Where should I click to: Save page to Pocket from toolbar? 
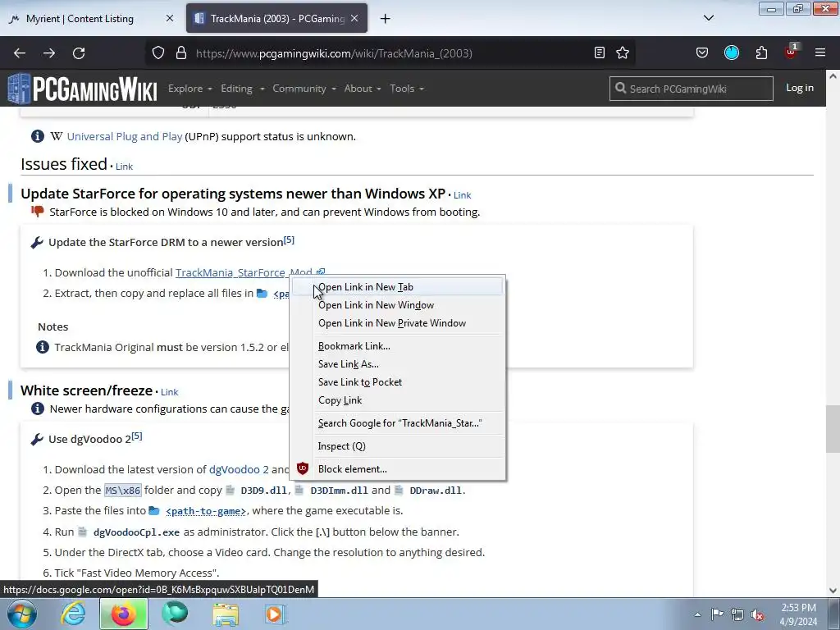coord(702,53)
